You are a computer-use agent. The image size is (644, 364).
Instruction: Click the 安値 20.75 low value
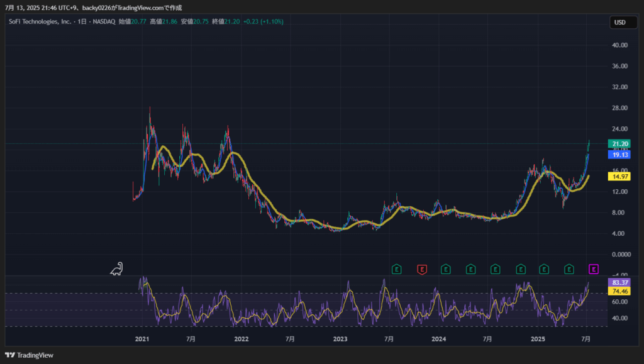click(195, 21)
